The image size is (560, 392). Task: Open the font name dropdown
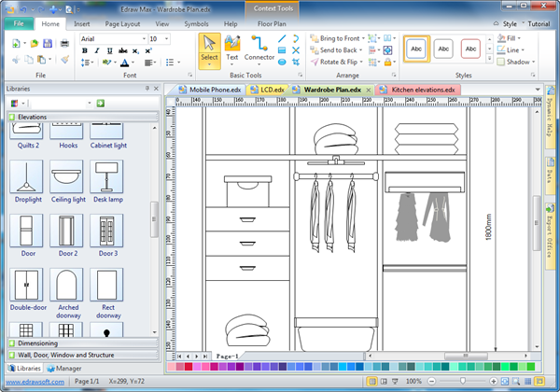coord(142,38)
